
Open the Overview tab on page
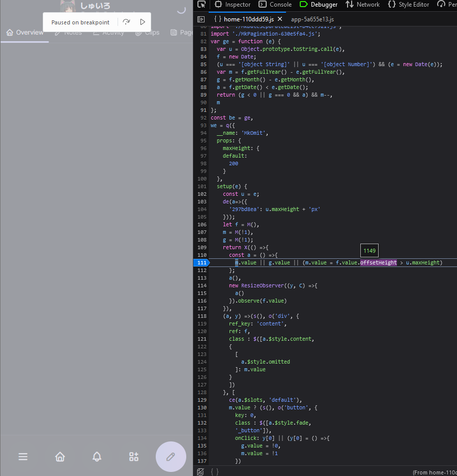click(x=25, y=33)
